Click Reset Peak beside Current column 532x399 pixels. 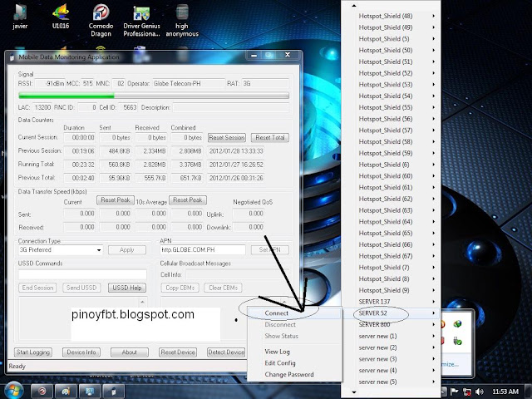point(116,200)
